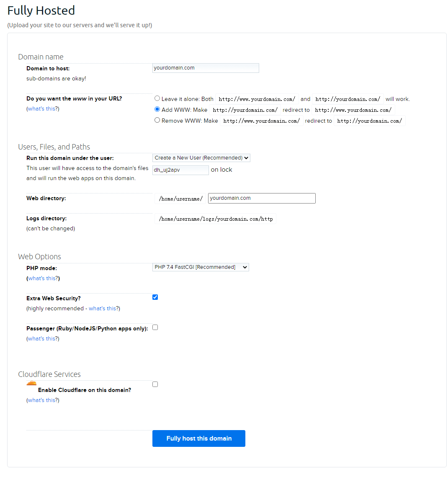This screenshot has width=448, height=477.
Task: Click 'what's this' link for Extra Web Security
Action: click(x=103, y=309)
